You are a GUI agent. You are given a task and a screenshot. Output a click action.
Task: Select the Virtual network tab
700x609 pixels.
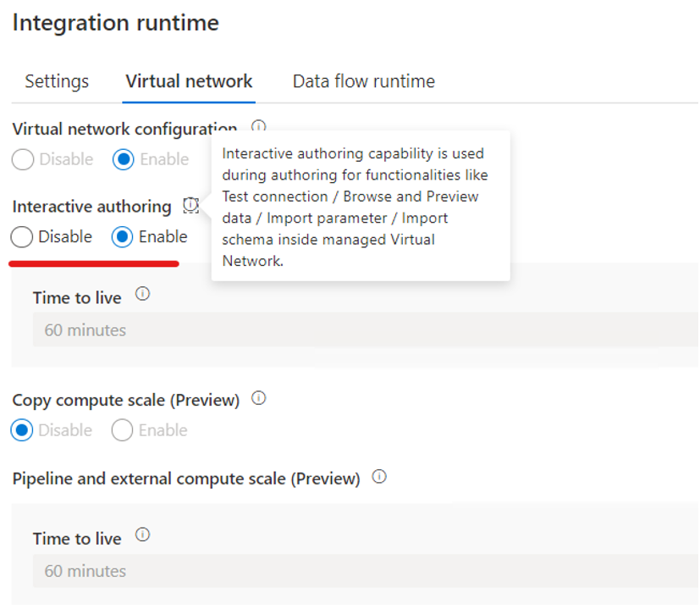point(188,81)
